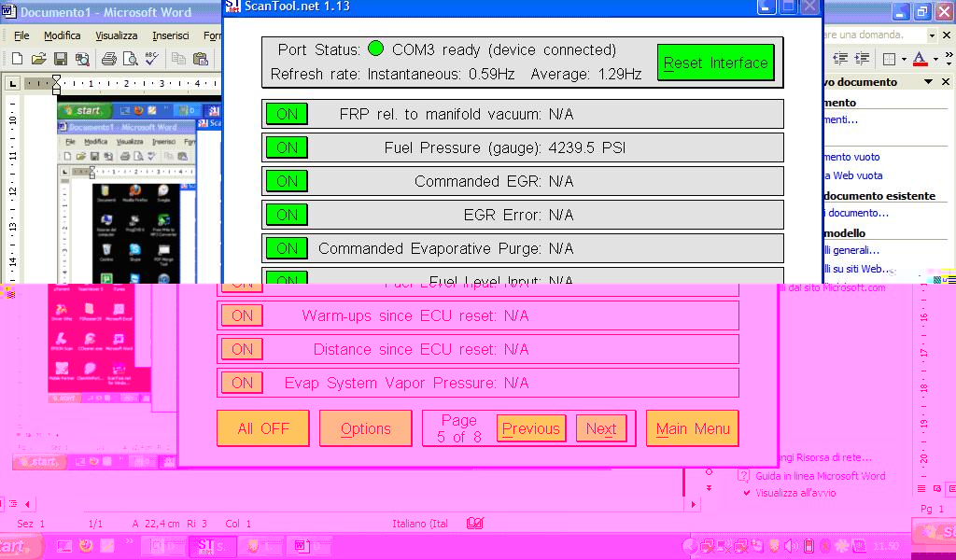
Task: Toggle ON for Distance since ECU reset
Action: point(242,349)
